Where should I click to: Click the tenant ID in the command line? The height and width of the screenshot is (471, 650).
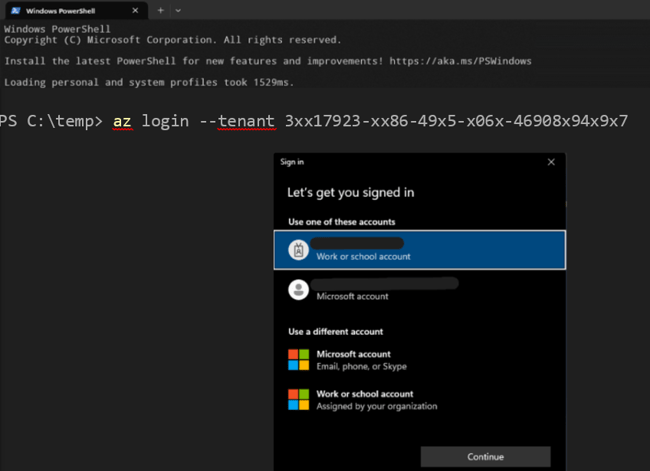(x=456, y=121)
